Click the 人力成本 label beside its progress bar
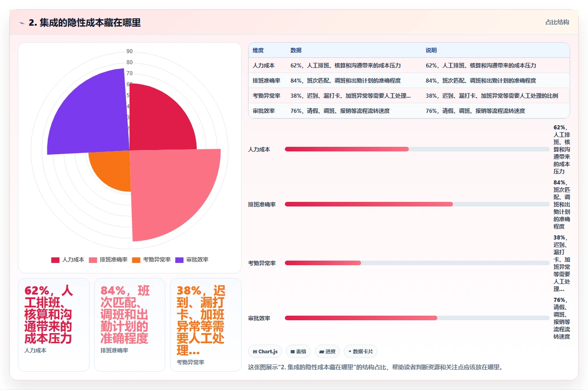The height and width of the screenshot is (390, 588). pyautogui.click(x=259, y=150)
